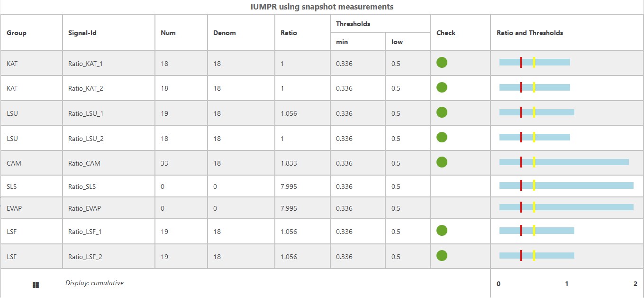The height and width of the screenshot is (298, 644).
Task: Click green check indicator for Ratio_LSF_1
Action: (x=442, y=231)
